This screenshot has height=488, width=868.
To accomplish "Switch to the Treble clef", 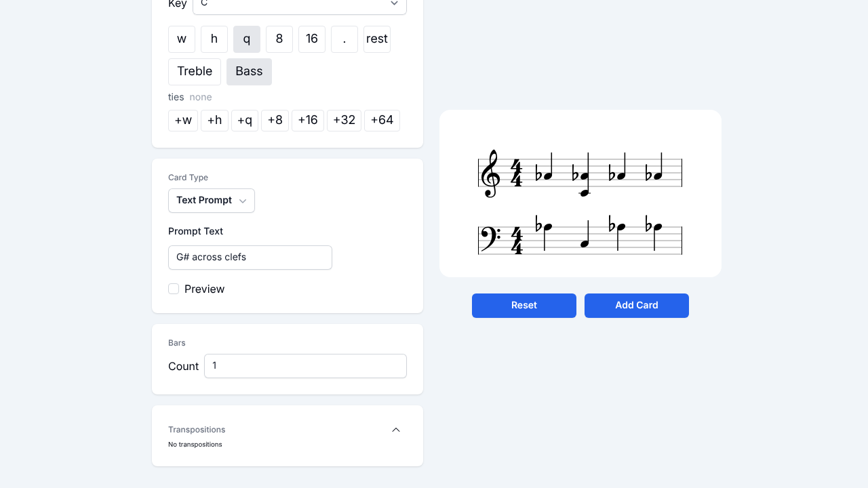I will (x=195, y=72).
